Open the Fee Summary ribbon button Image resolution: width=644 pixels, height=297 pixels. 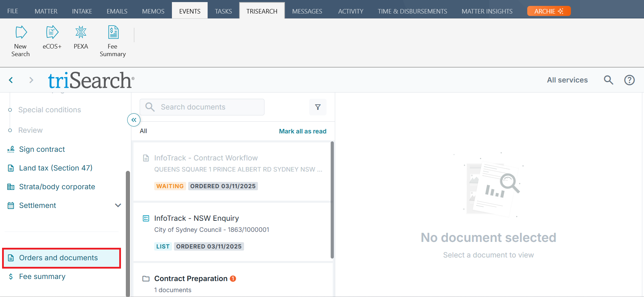click(x=113, y=41)
